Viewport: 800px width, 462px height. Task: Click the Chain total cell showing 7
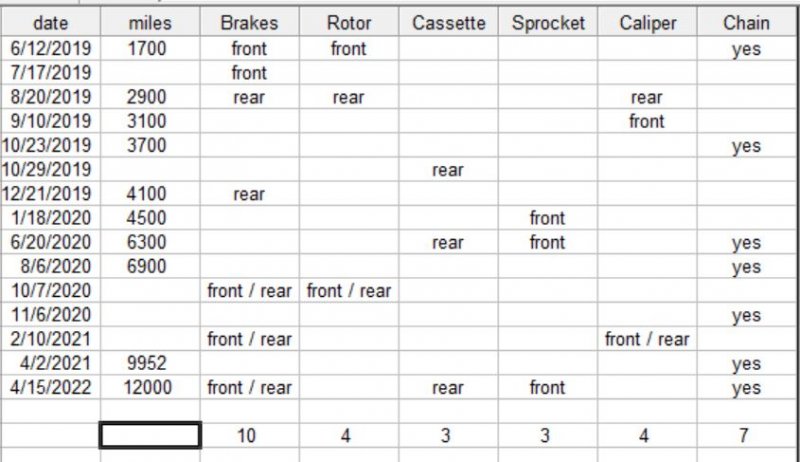click(x=746, y=435)
